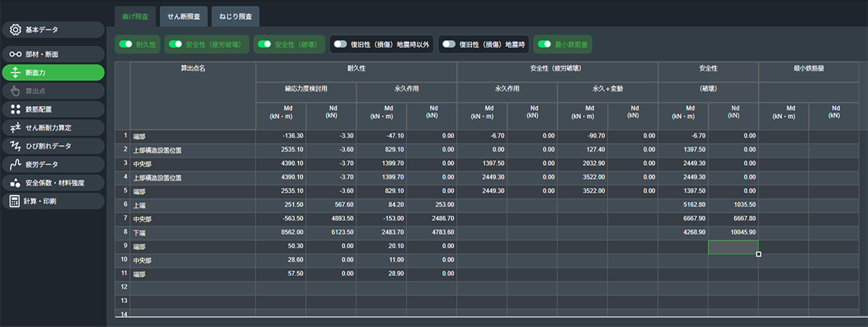
Task: Switch to the ねじり照査 tab
Action: click(235, 16)
